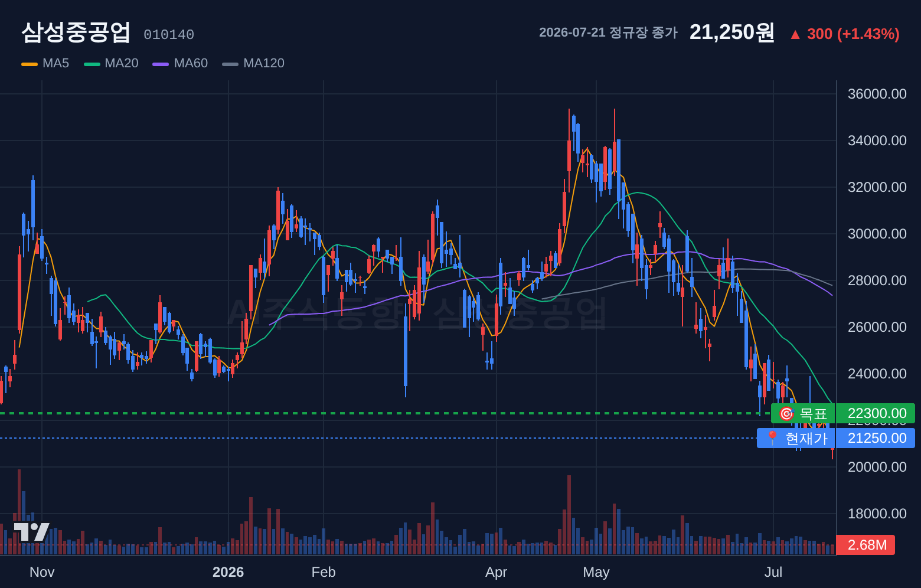Select the 22300.00 target price tag

point(877,413)
